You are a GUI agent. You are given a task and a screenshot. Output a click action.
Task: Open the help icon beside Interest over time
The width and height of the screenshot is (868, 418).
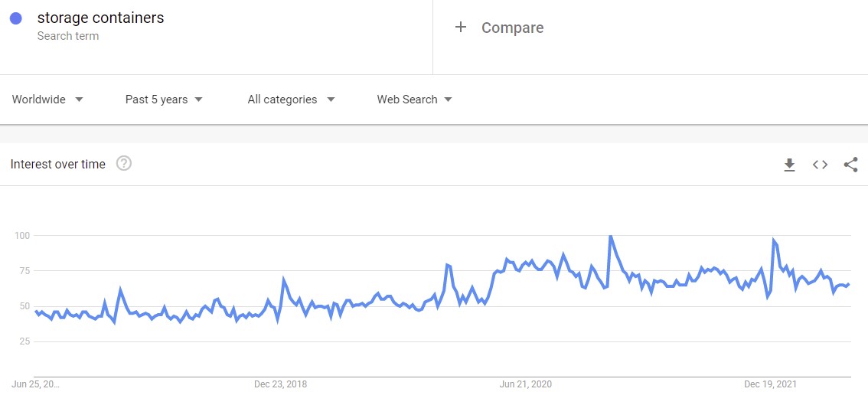[x=124, y=163]
